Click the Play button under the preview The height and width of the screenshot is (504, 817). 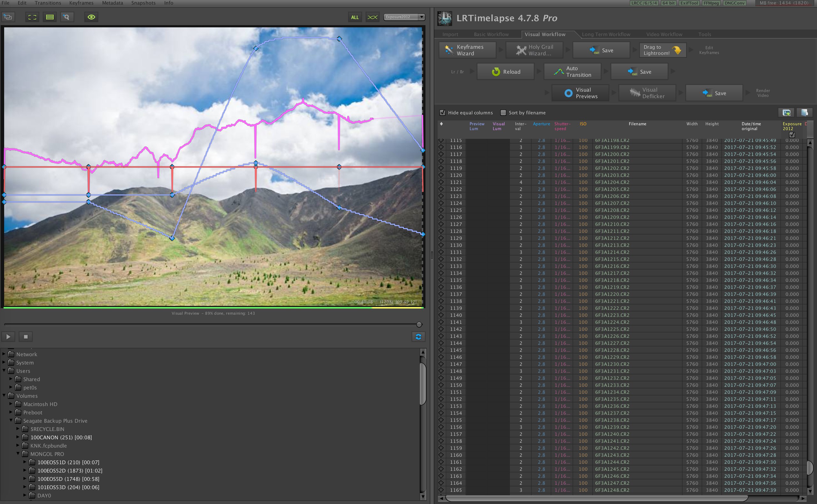point(8,337)
